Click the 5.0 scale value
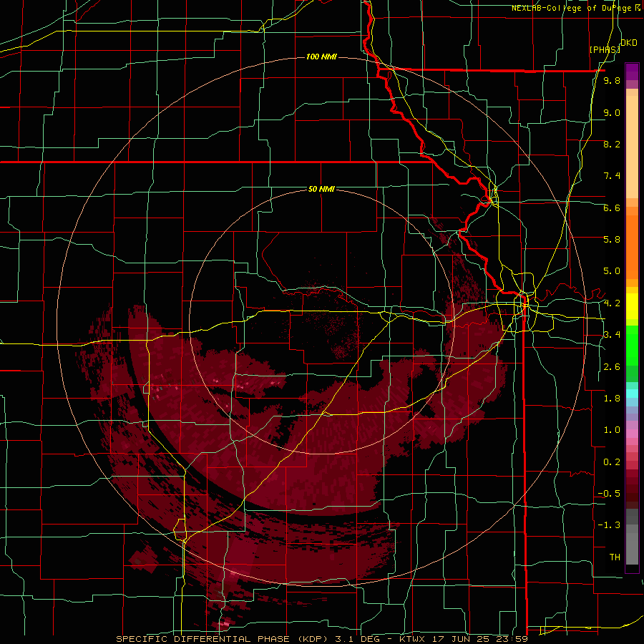The height and width of the screenshot is (644, 644). (612, 271)
